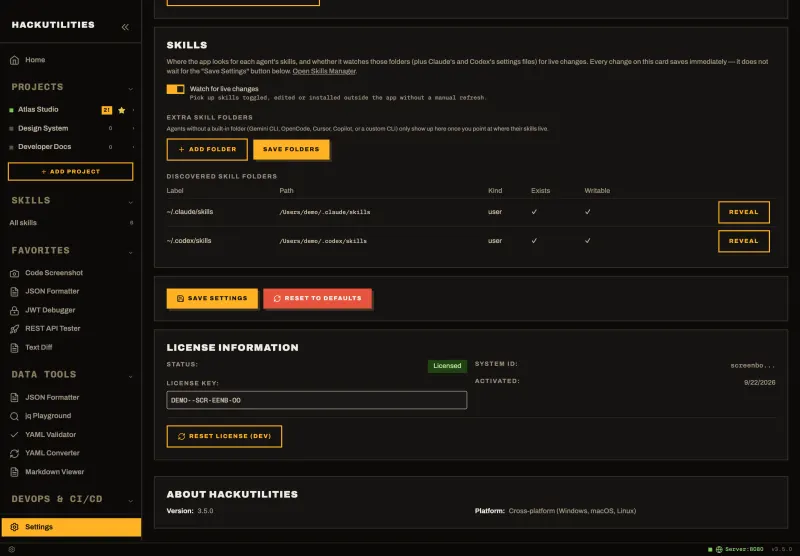The width and height of the screenshot is (800, 556).
Task: Click the REST API Tester rocket icon
Action: tap(14, 329)
